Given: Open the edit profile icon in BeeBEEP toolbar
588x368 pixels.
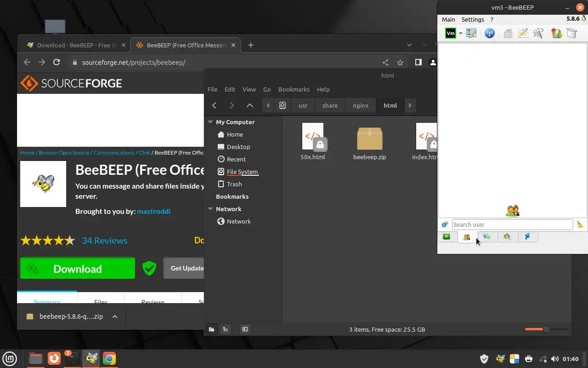Looking at the screenshot, I should point(471,33).
